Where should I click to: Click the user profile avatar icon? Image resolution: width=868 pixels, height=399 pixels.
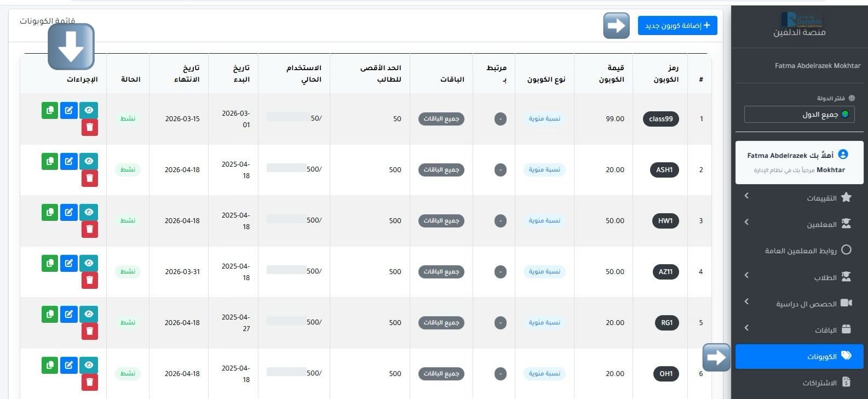(x=843, y=155)
